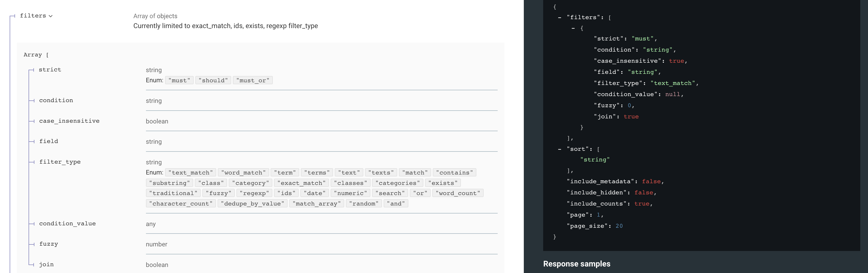Click the "Array [" schema label
The image size is (868, 273).
point(36,55)
